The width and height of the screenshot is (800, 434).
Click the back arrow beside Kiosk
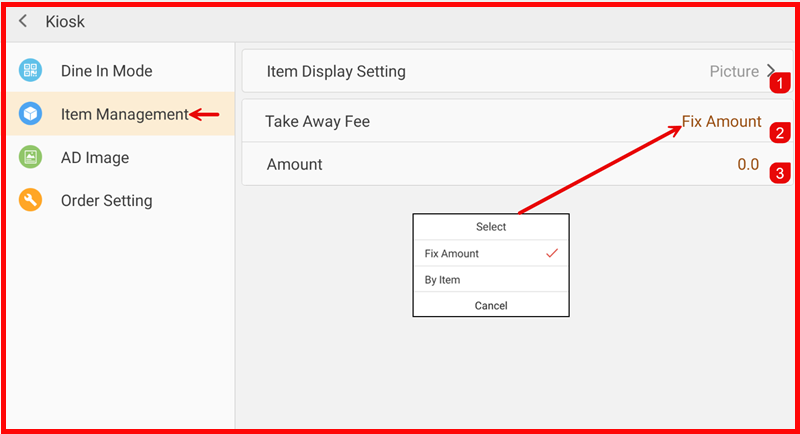pyautogui.click(x=23, y=21)
